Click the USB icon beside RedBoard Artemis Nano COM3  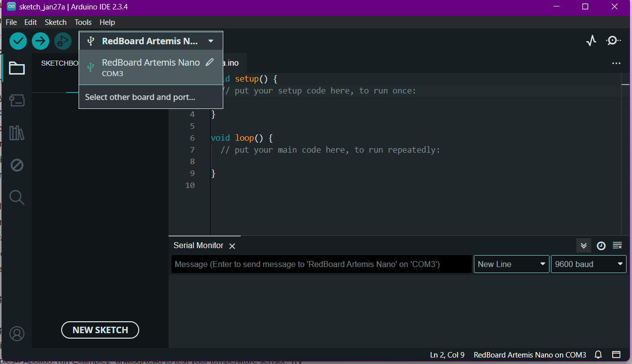click(90, 67)
